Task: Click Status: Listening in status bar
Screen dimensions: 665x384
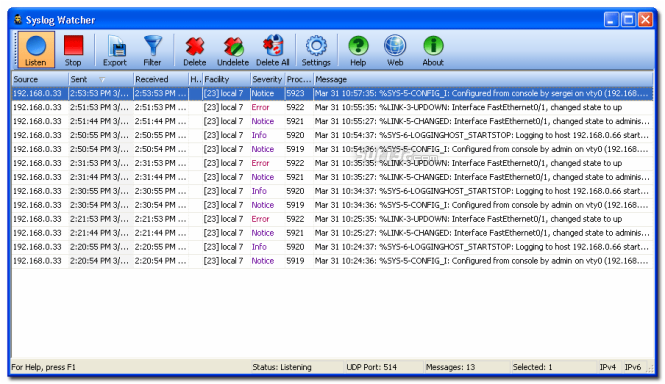Action: (x=282, y=367)
